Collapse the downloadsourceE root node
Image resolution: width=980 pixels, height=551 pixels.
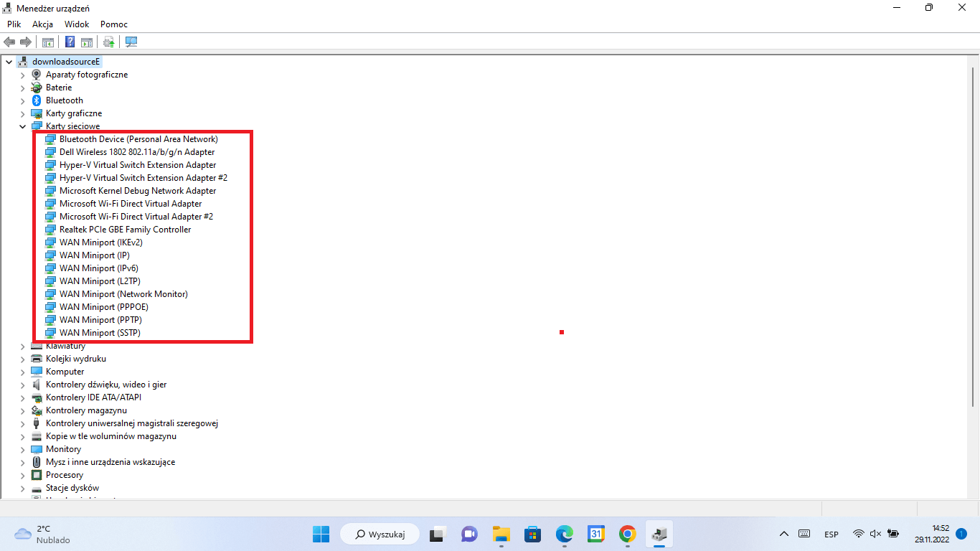coord(9,62)
